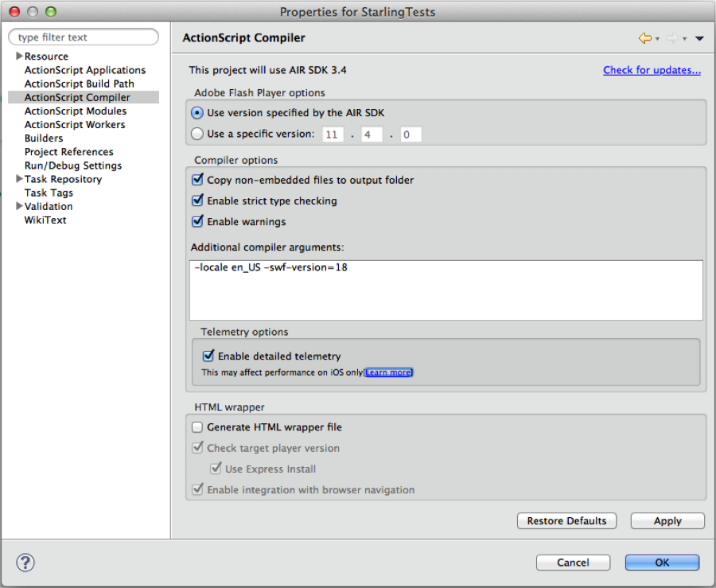Enable Generate HTML wrapper file checkbox
Viewport: 716px width, 588px height.
pyautogui.click(x=198, y=427)
